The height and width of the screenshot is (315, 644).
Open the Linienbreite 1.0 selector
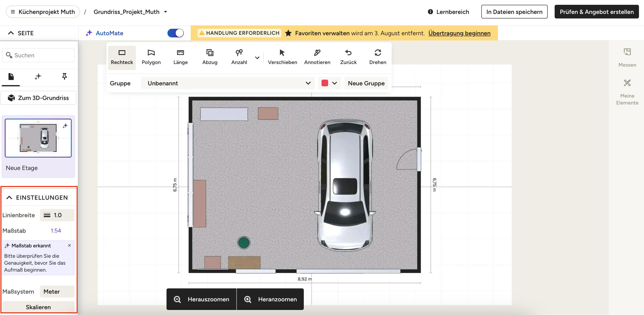[57, 215]
